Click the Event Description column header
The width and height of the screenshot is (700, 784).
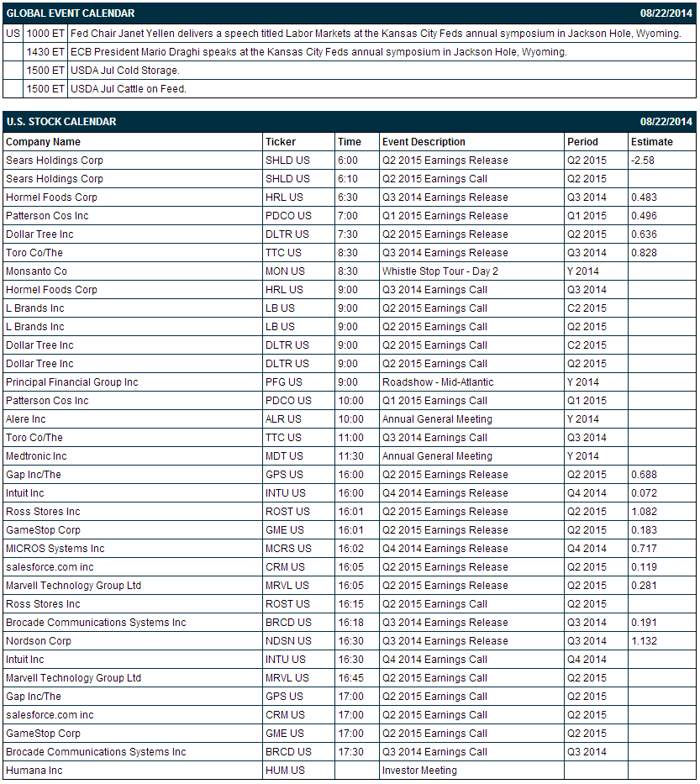click(x=424, y=142)
